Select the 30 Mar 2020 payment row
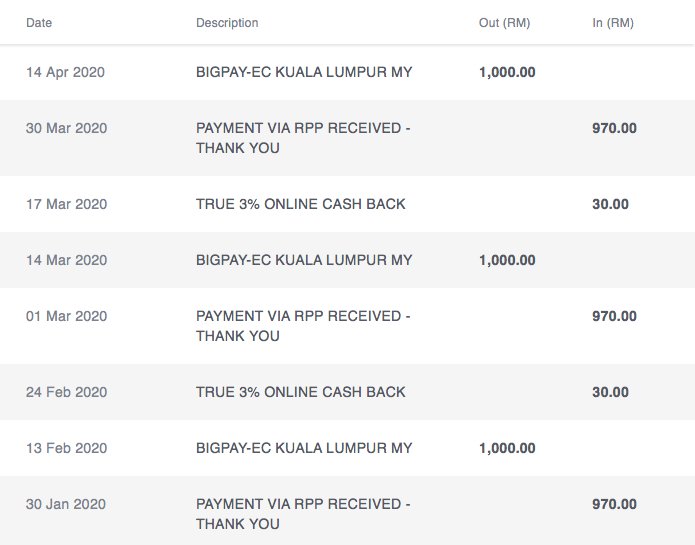695x545 pixels. coord(348,138)
